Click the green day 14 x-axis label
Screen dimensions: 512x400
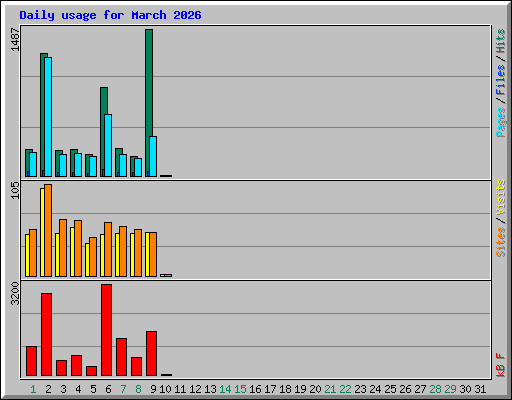[x=225, y=389]
